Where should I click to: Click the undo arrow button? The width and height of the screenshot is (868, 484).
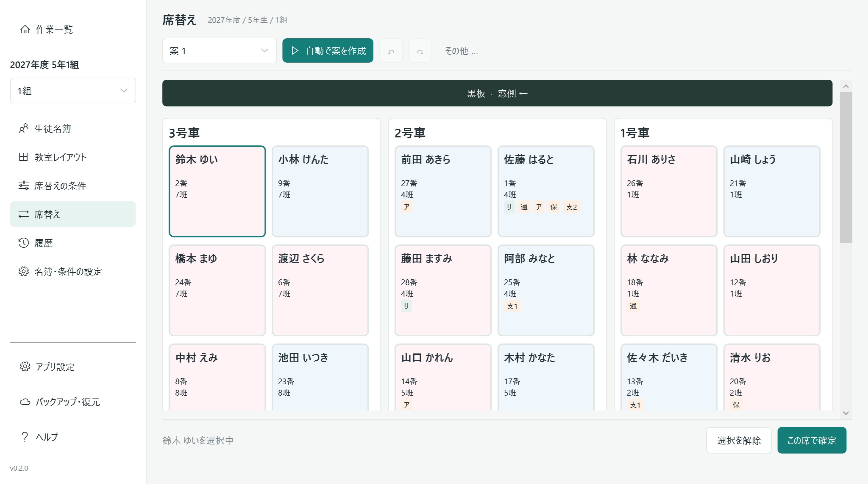[391, 51]
